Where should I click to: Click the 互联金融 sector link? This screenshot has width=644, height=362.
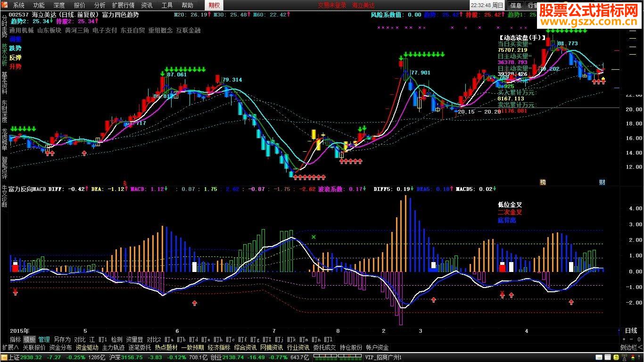[188, 30]
